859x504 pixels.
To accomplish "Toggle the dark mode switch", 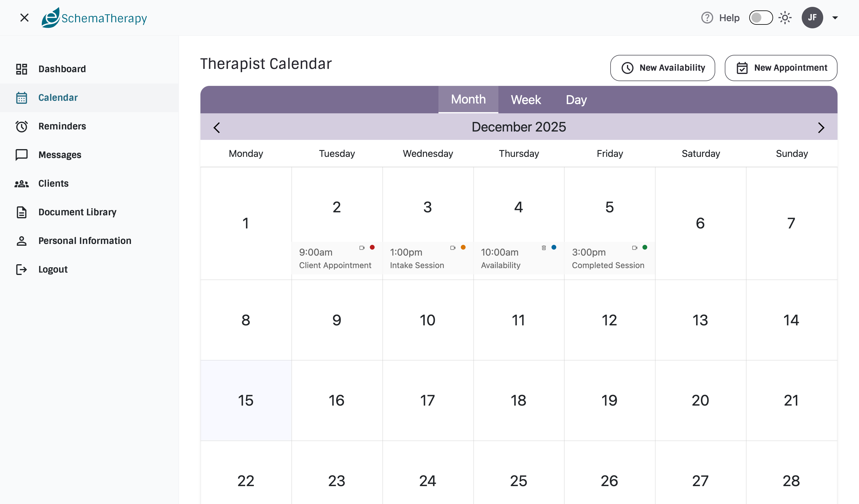I will click(761, 18).
